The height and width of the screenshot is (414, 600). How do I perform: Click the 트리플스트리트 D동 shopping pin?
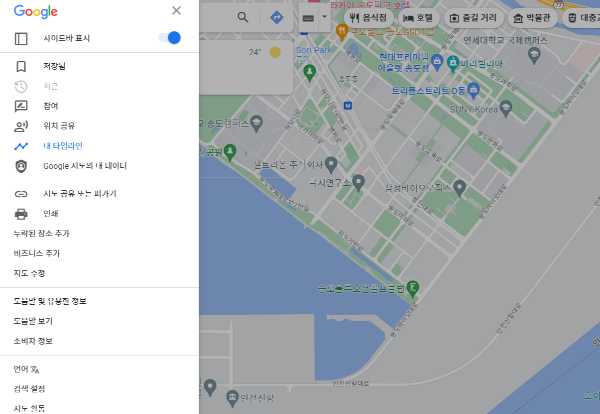coord(473,91)
